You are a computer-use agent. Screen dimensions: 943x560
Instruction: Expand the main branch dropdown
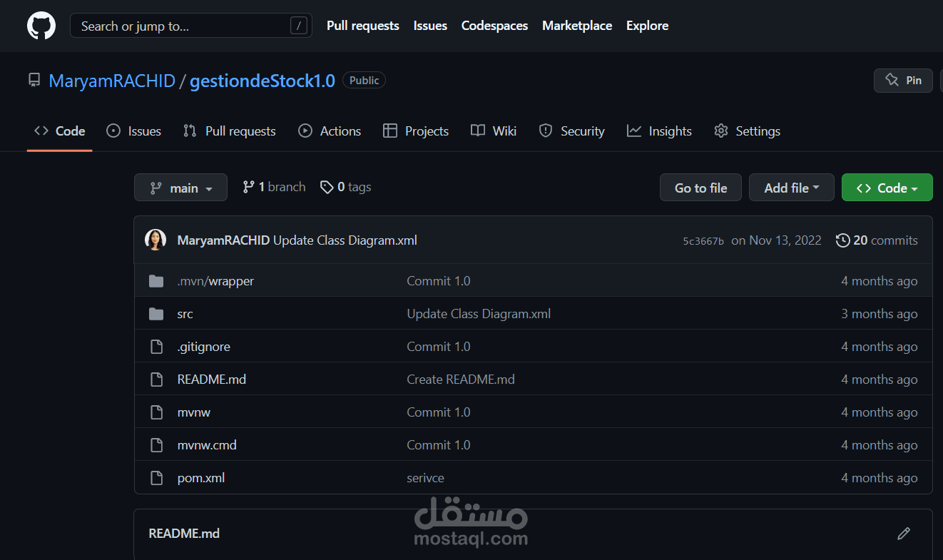(x=180, y=188)
